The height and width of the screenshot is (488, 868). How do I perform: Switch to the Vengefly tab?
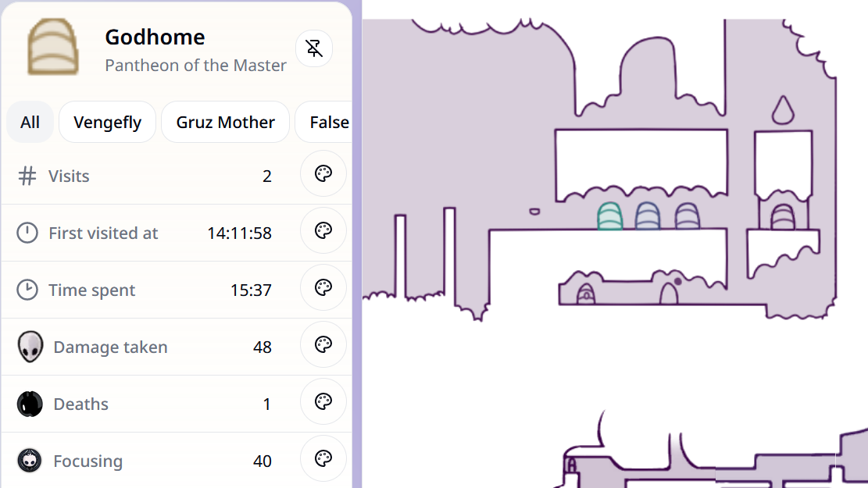[x=108, y=123]
